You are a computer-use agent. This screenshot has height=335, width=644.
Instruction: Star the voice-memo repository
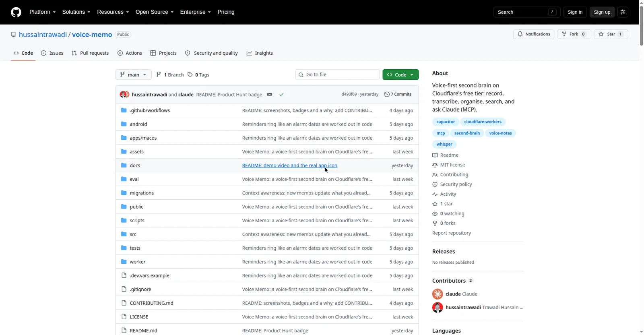click(x=611, y=34)
